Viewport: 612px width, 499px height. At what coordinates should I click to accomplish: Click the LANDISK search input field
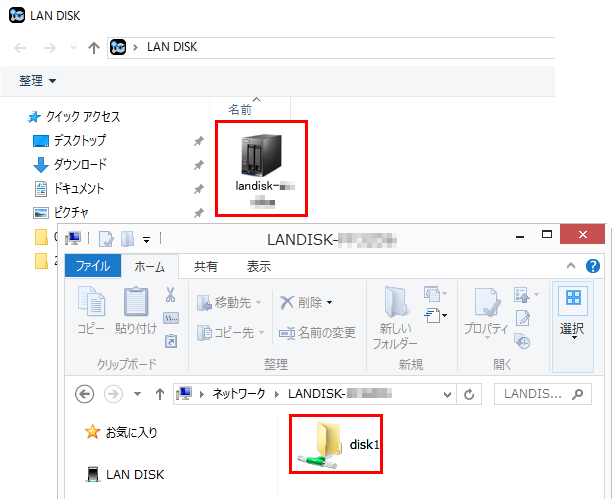coord(540,395)
